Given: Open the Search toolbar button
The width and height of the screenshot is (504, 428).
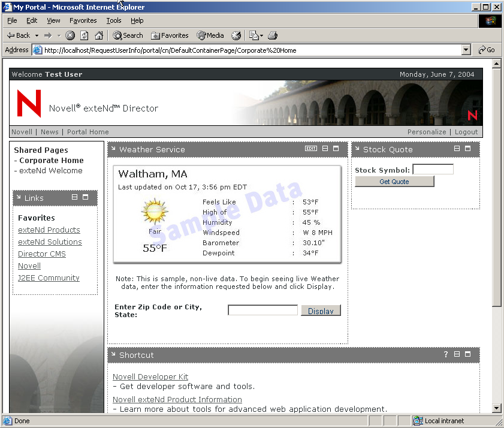Looking at the screenshot, I should [x=128, y=35].
